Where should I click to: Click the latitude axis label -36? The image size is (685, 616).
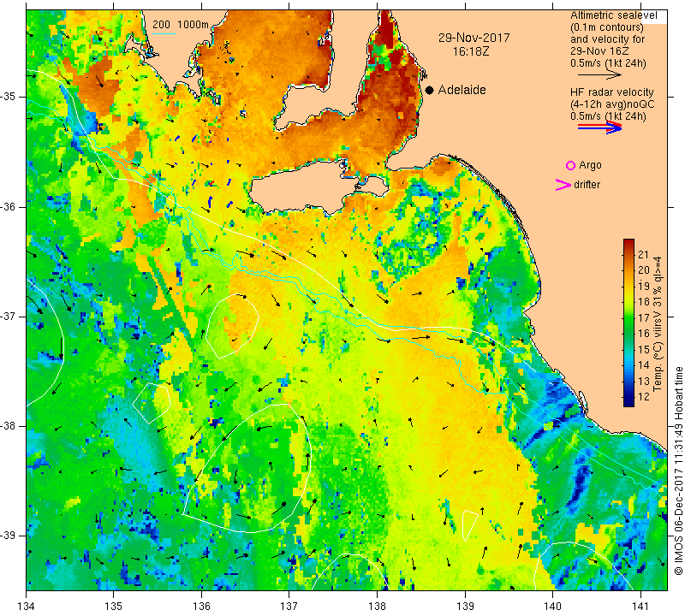coord(9,206)
